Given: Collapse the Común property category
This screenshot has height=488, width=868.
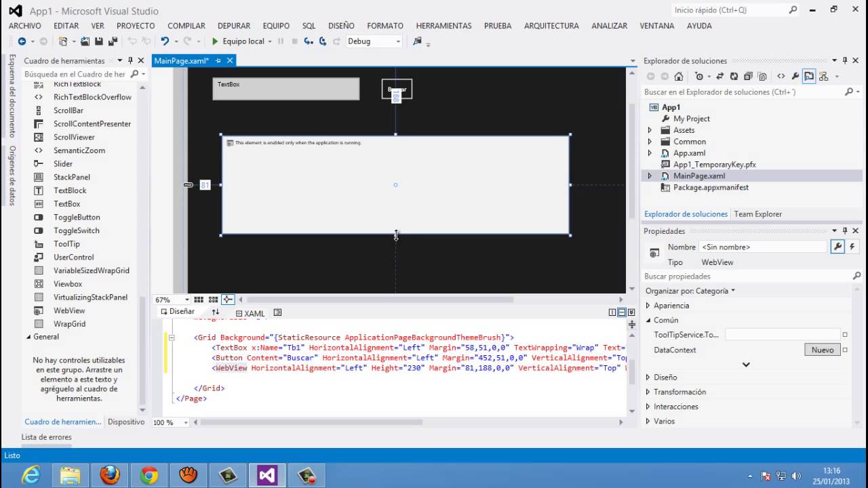Looking at the screenshot, I should (x=648, y=320).
